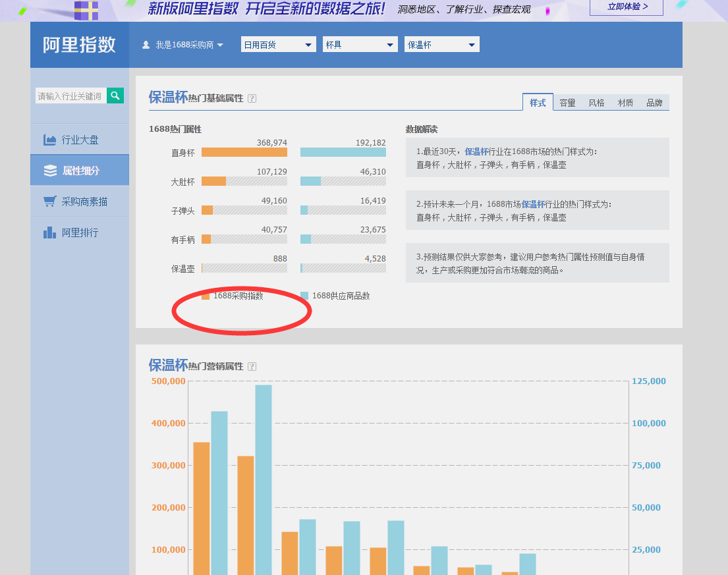Open the 日用百货 category dropdown
728x575 pixels.
[x=279, y=45]
